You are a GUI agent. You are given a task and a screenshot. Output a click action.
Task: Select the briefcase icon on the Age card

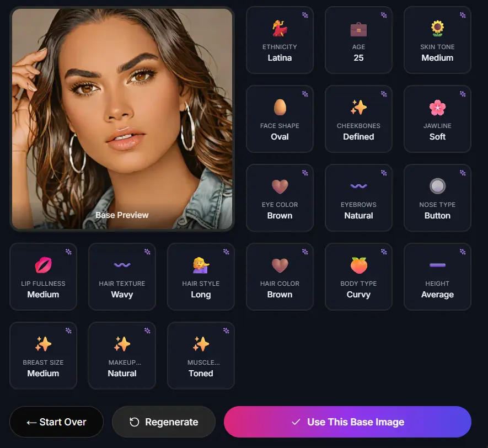coord(358,30)
